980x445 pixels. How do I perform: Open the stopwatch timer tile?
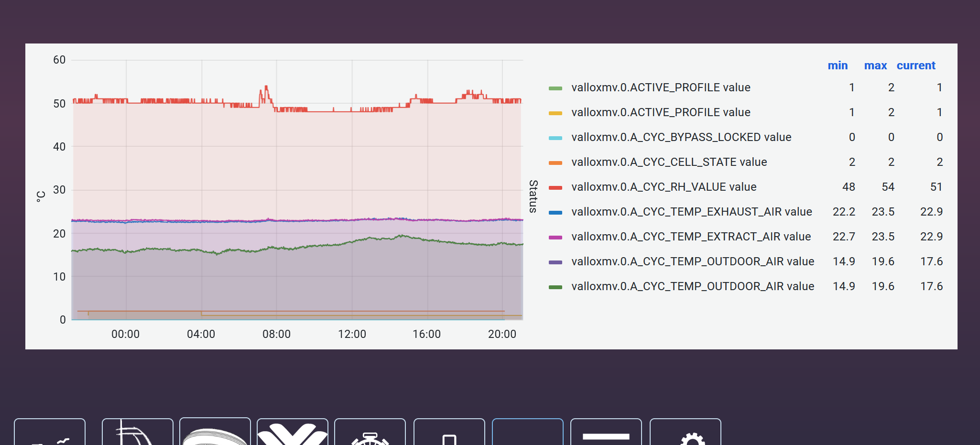pos(370,432)
